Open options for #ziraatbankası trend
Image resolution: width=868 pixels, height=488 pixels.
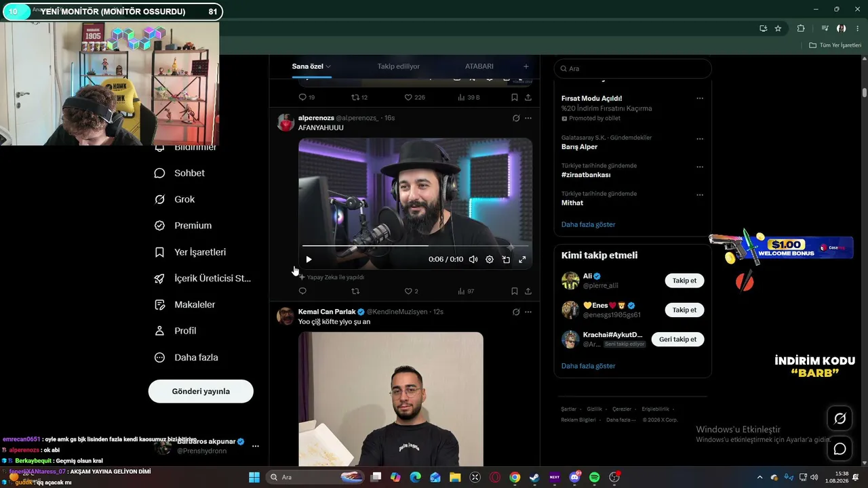(x=700, y=167)
